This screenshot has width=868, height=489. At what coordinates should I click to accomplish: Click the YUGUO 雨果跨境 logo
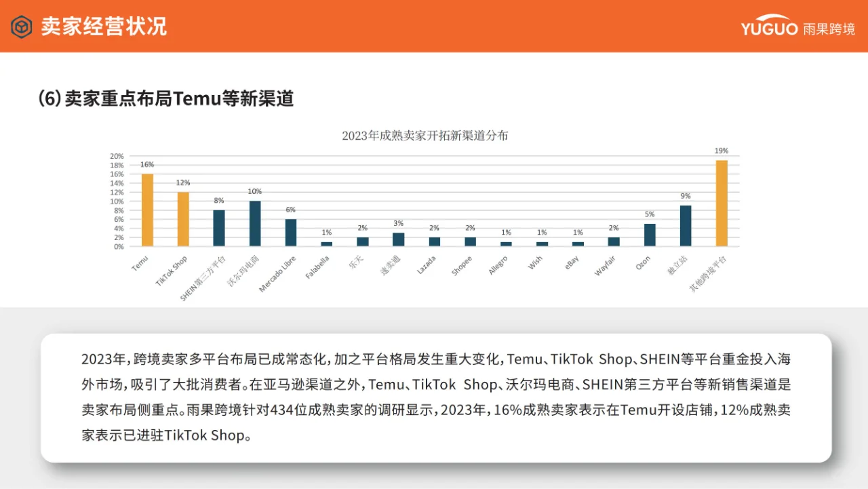coord(797,26)
